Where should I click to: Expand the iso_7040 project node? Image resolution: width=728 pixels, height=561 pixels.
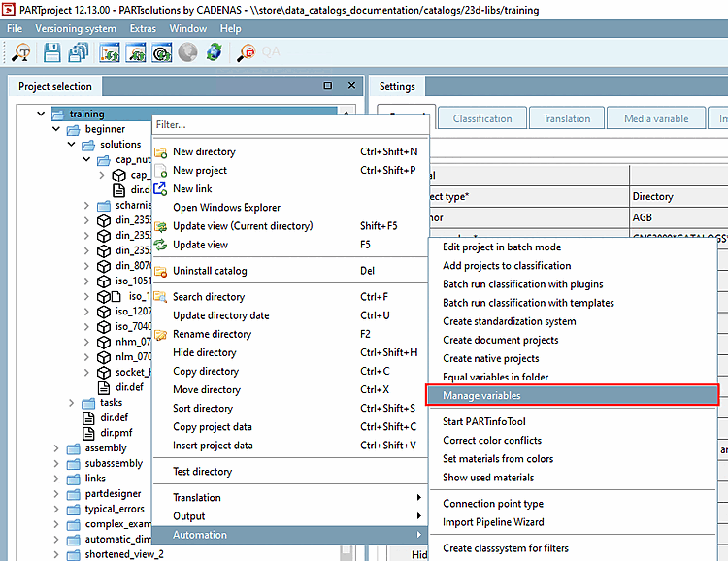86,326
